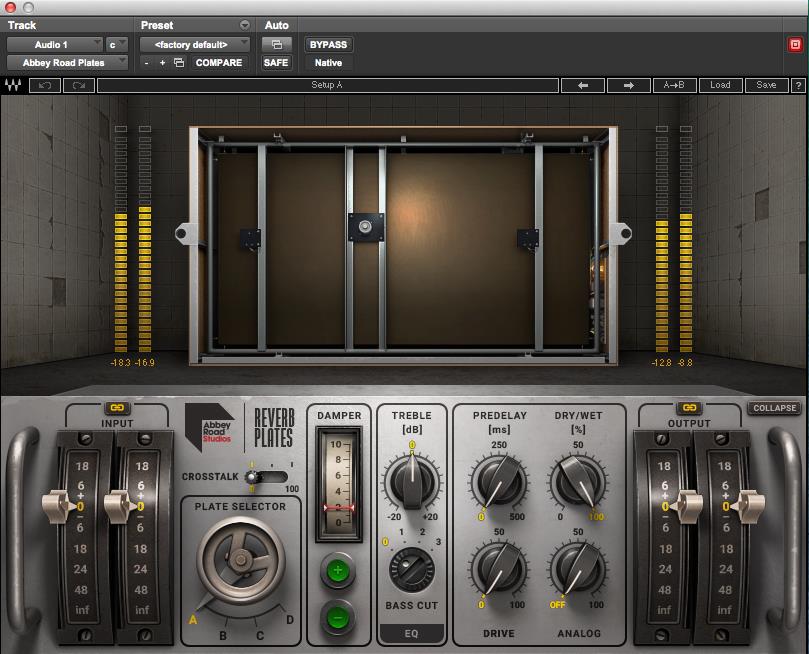809x654 pixels.
Task: Enable automation SAFE mode
Action: pyautogui.click(x=276, y=62)
